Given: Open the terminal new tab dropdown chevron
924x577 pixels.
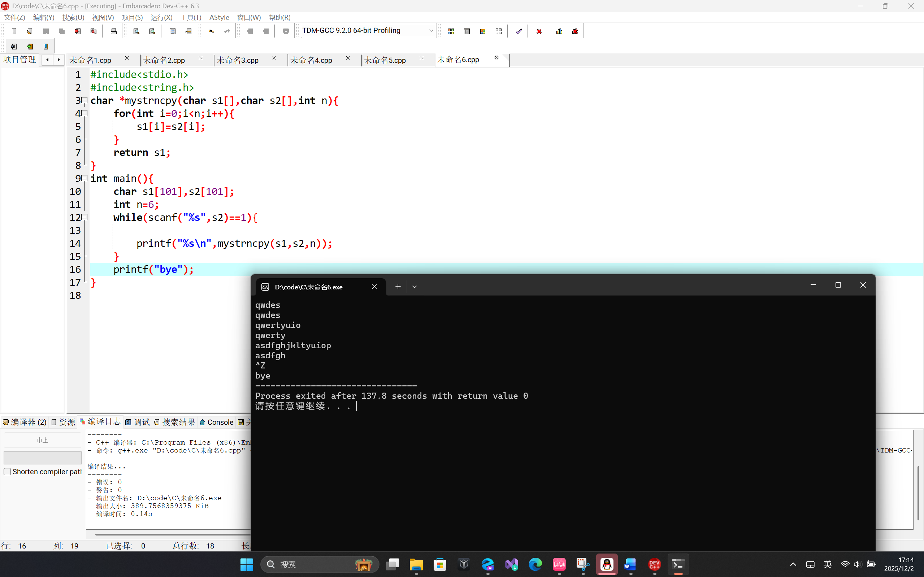Looking at the screenshot, I should tap(414, 287).
